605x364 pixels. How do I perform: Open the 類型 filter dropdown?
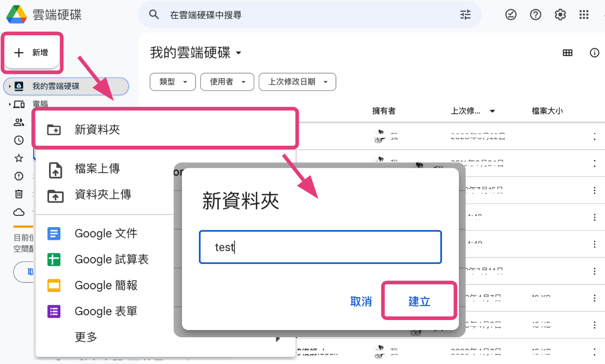(172, 82)
